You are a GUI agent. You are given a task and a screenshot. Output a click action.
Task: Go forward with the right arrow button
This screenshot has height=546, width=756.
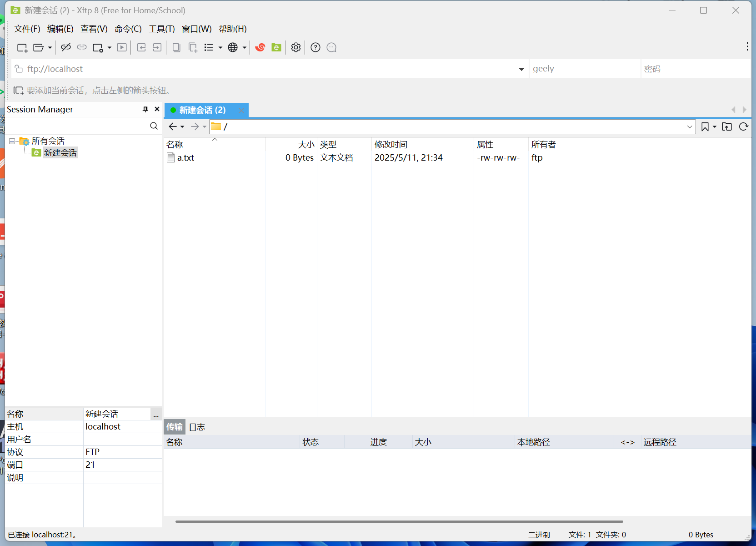point(195,126)
